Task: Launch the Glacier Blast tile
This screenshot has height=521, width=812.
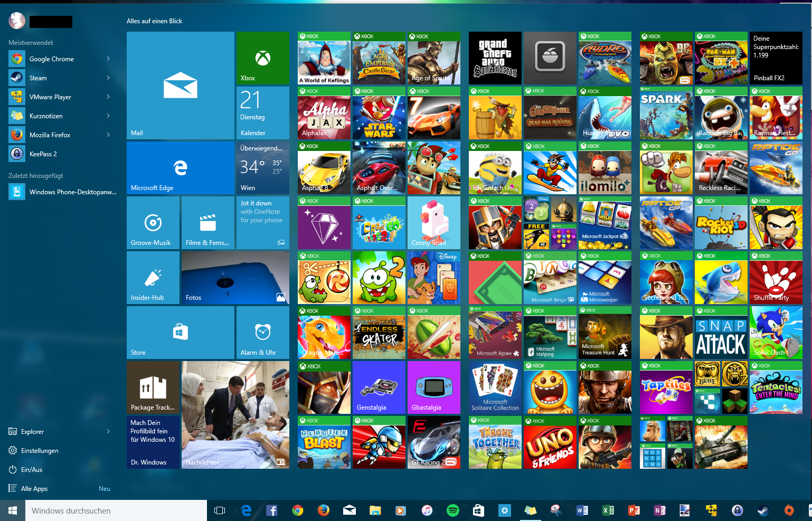Action: click(x=324, y=442)
